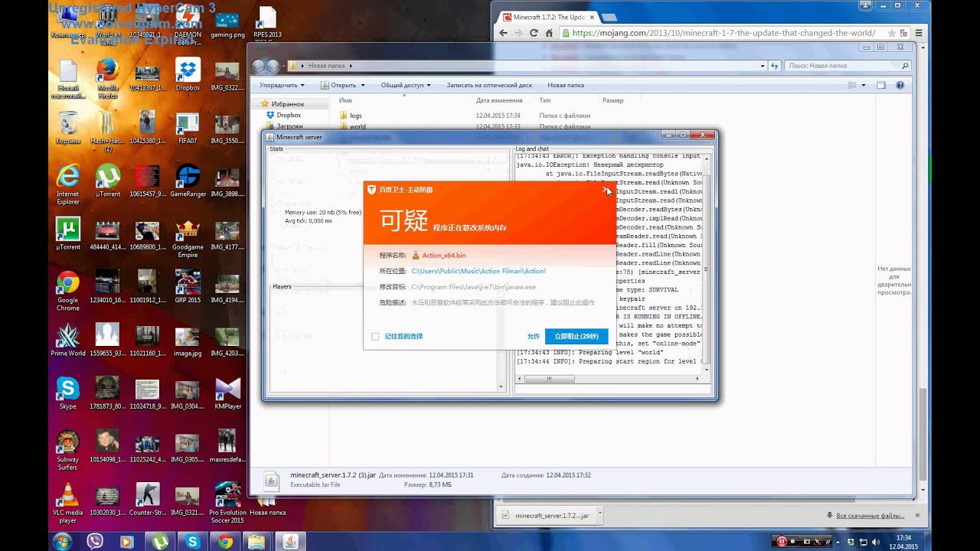Click the Action_x64.bin program name
Image resolution: width=980 pixels, height=551 pixels.
[443, 256]
